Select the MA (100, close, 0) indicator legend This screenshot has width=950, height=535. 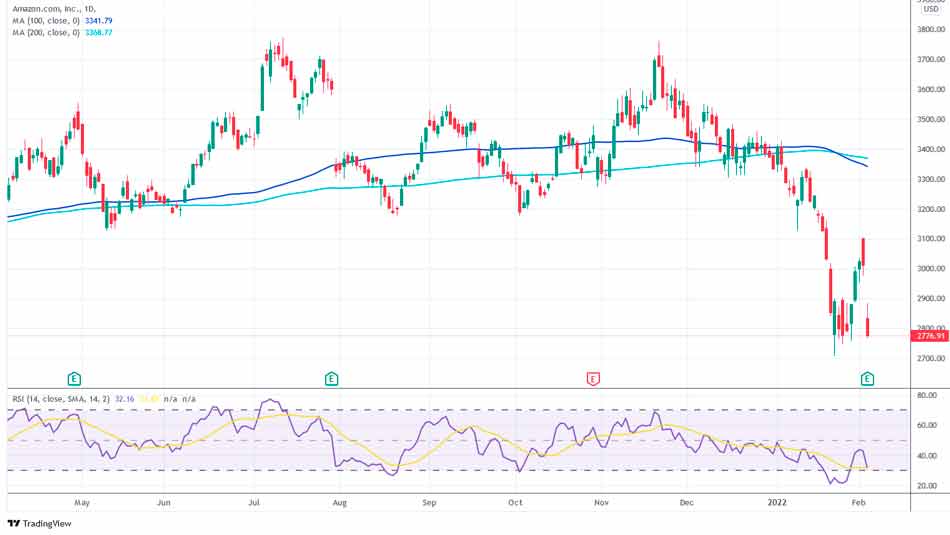44,18
